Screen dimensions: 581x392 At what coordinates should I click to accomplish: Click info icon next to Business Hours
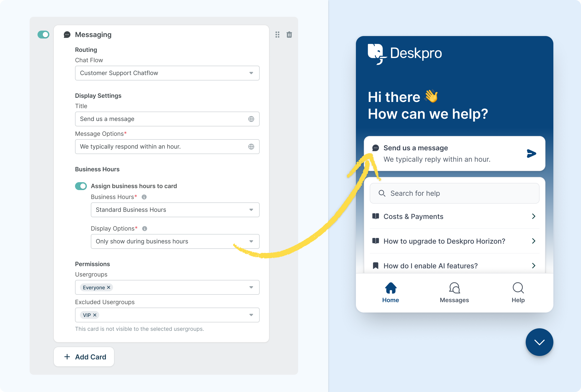[x=144, y=197]
